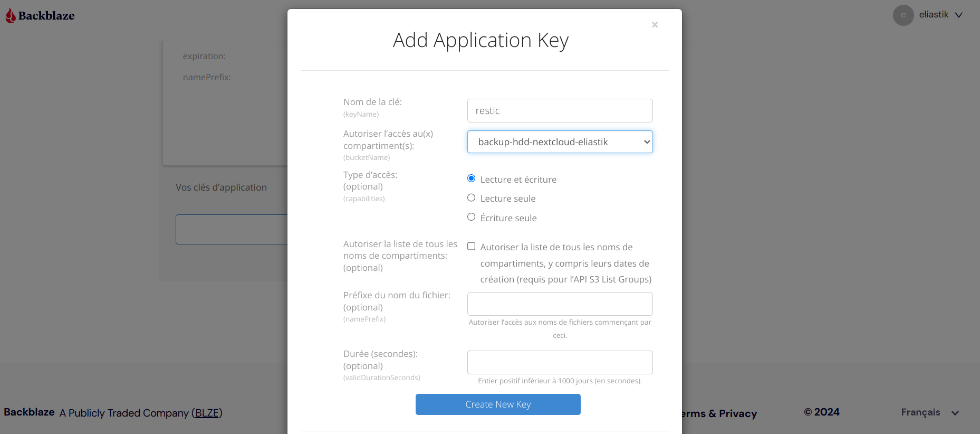Focus the file name prefix input

pyautogui.click(x=560, y=304)
